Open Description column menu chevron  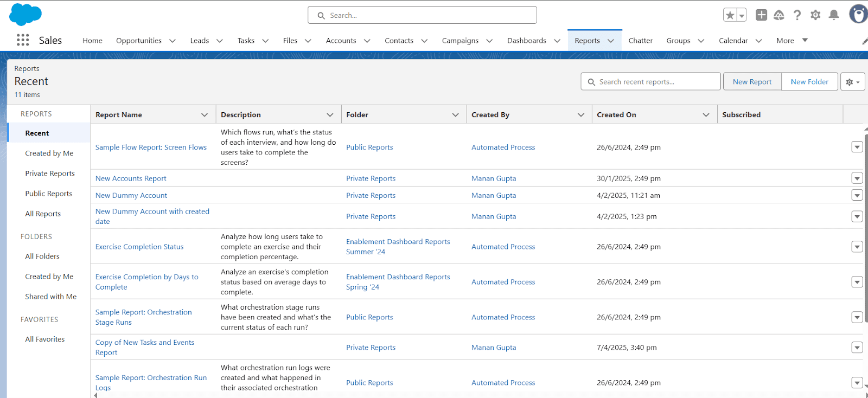pyautogui.click(x=330, y=115)
